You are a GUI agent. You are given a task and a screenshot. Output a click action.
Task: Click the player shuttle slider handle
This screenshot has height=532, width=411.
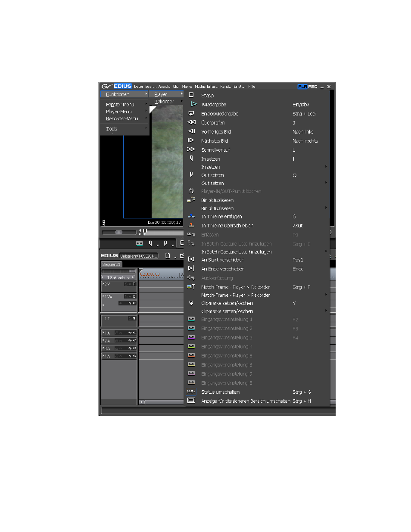(x=118, y=232)
